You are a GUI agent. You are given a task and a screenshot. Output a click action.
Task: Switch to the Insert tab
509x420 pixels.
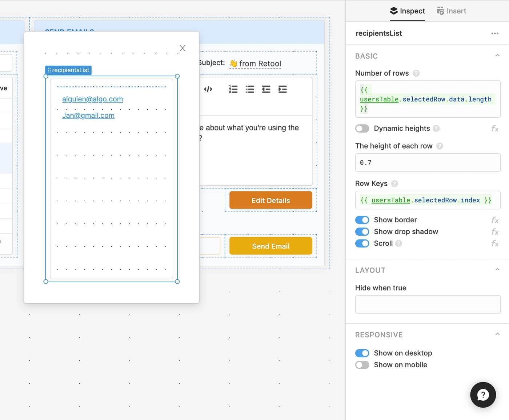point(451,11)
